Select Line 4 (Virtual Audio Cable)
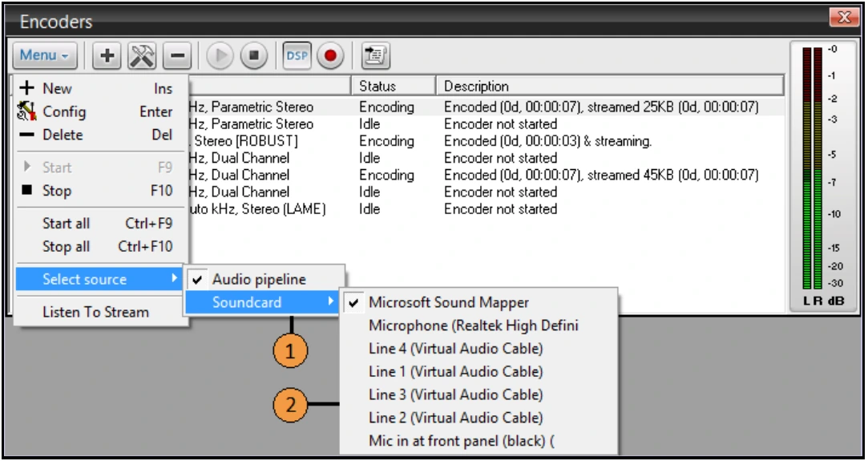This screenshot has height=461, width=868. 478,349
